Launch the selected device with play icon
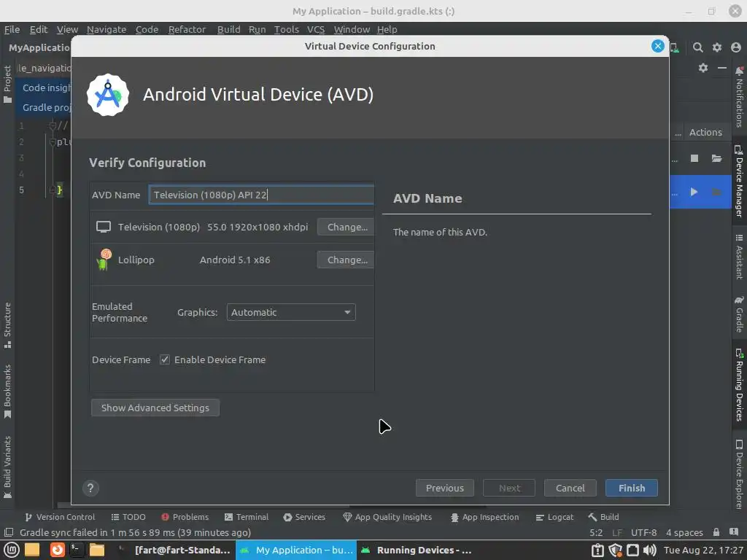This screenshot has width=747, height=560. [x=694, y=192]
